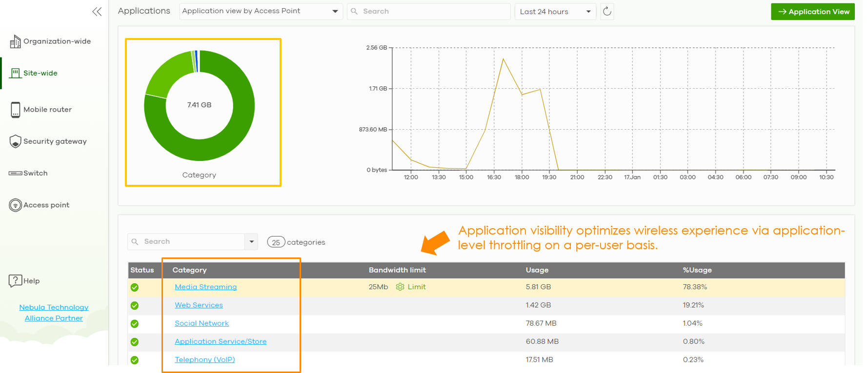Click the green status check for Social Network

click(x=135, y=324)
